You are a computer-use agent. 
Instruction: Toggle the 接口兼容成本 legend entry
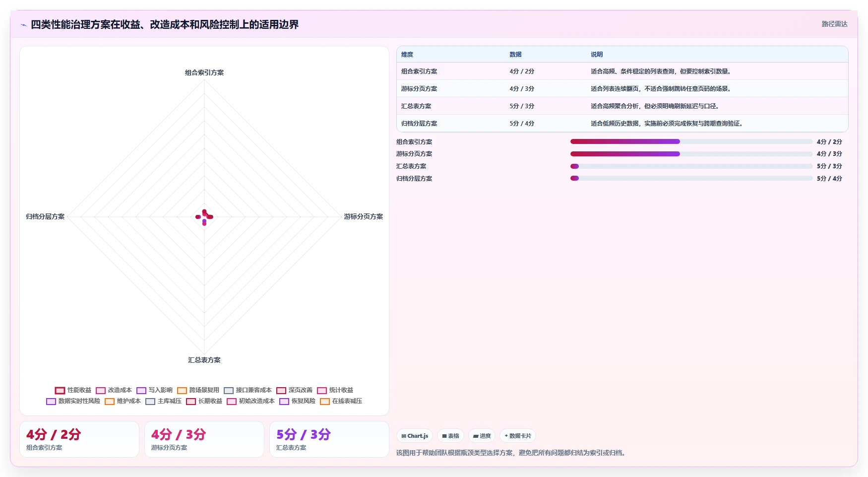tap(248, 390)
